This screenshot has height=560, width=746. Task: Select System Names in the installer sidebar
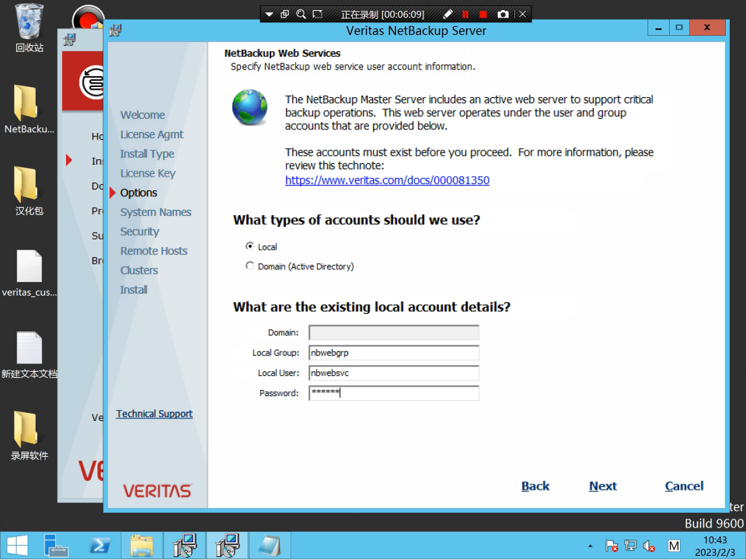156,212
